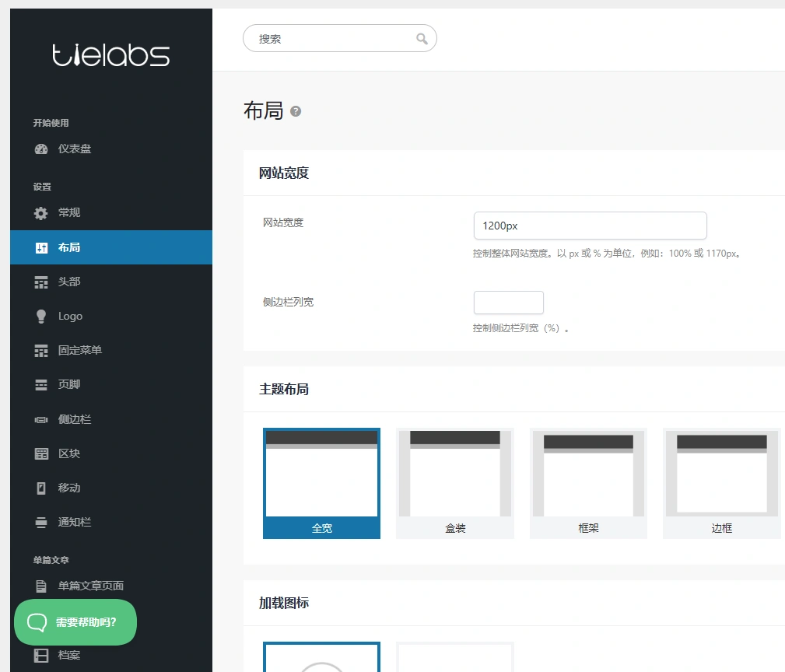The image size is (785, 672).
Task: Click the 头部 header icon
Action: (x=40, y=281)
